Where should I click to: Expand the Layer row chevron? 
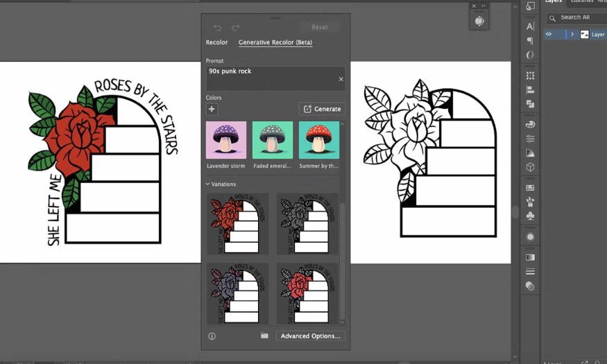[x=572, y=34]
